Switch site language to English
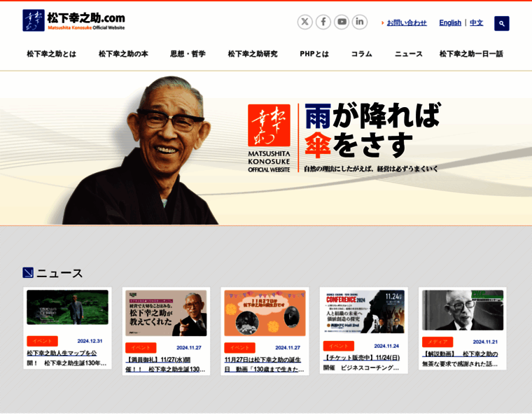 [450, 22]
